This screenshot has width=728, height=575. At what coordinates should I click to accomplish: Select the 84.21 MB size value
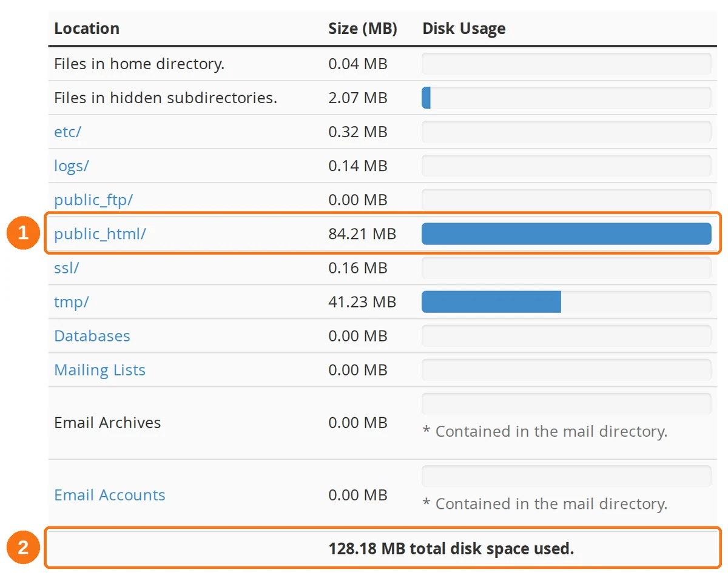tap(362, 234)
